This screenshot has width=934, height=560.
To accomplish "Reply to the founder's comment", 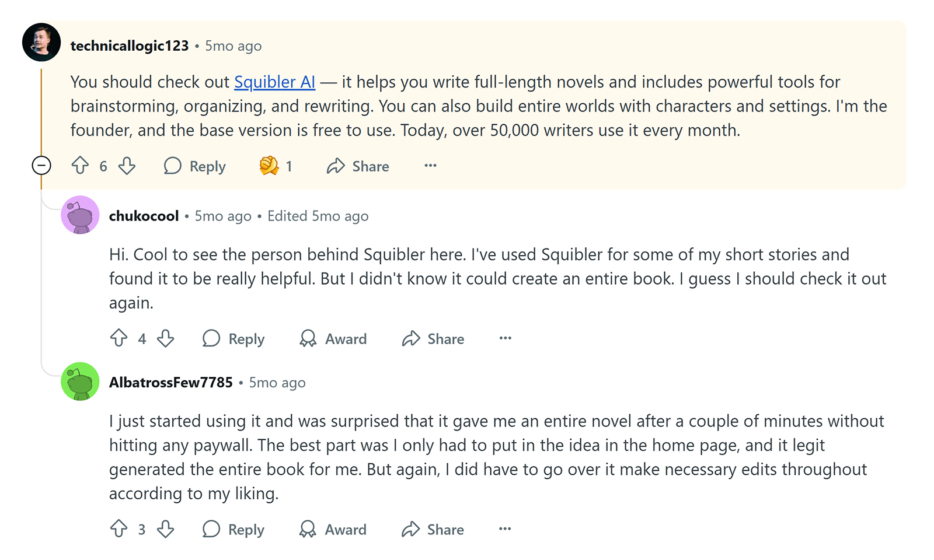I will coord(194,166).
